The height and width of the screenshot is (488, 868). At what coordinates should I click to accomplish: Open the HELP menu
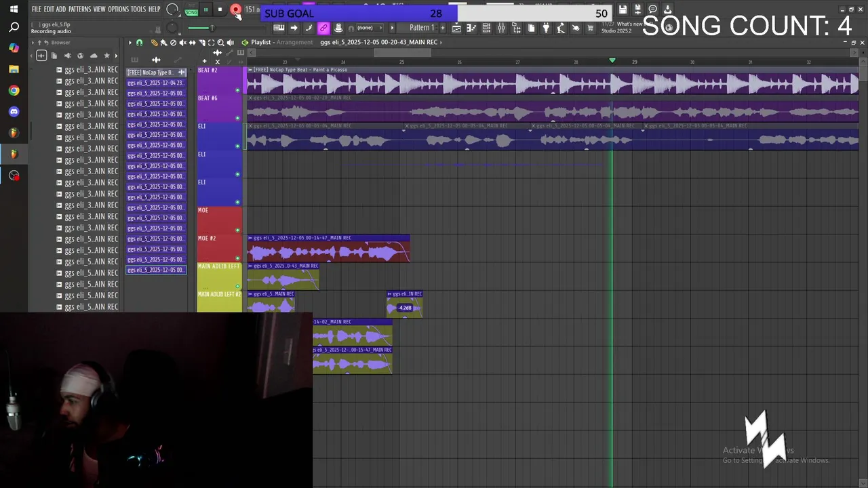click(x=155, y=9)
